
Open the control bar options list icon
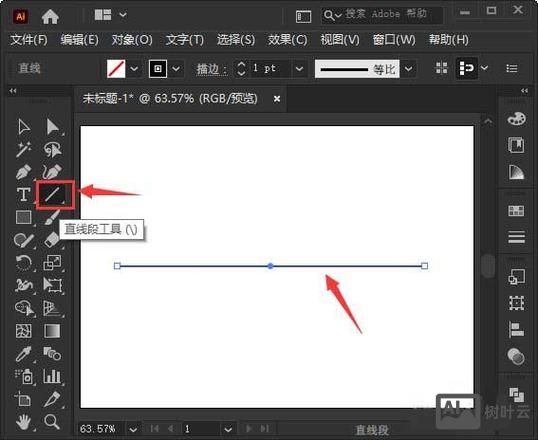coord(512,68)
